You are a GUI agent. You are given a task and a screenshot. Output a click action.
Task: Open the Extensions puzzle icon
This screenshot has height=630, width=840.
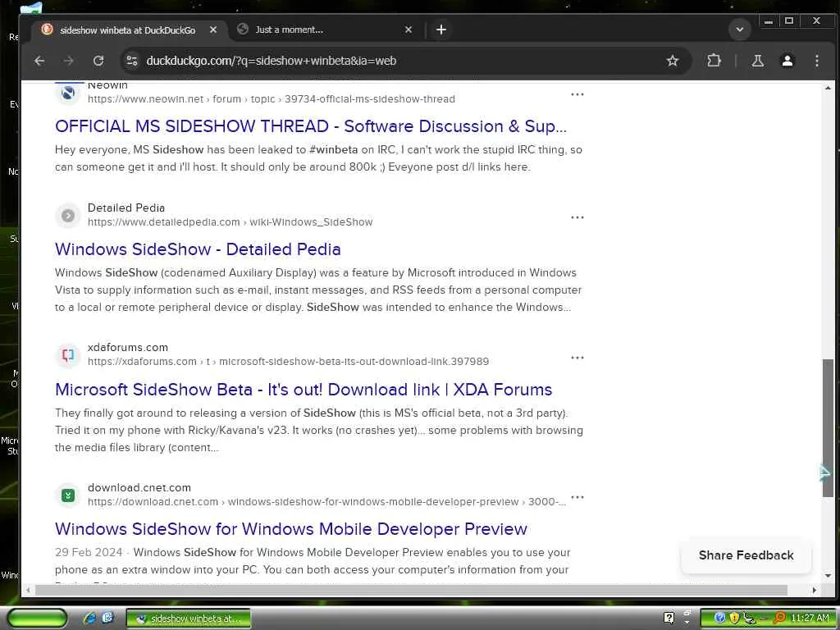click(x=714, y=61)
